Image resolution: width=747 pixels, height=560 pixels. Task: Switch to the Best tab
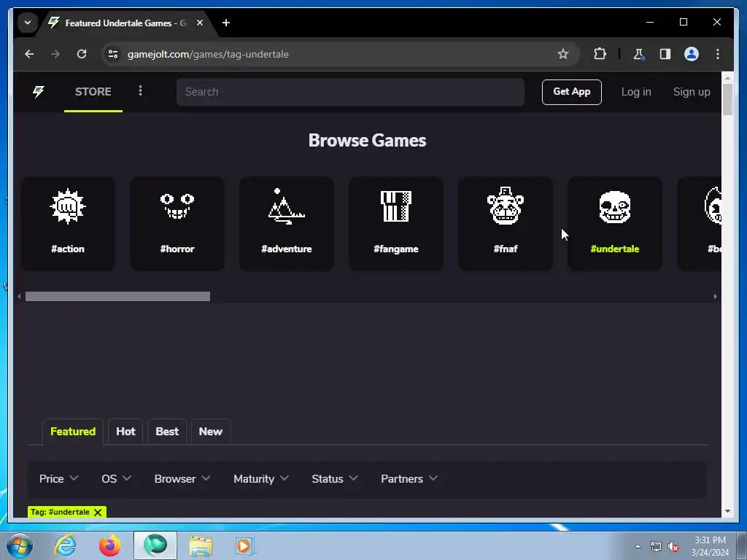167,432
